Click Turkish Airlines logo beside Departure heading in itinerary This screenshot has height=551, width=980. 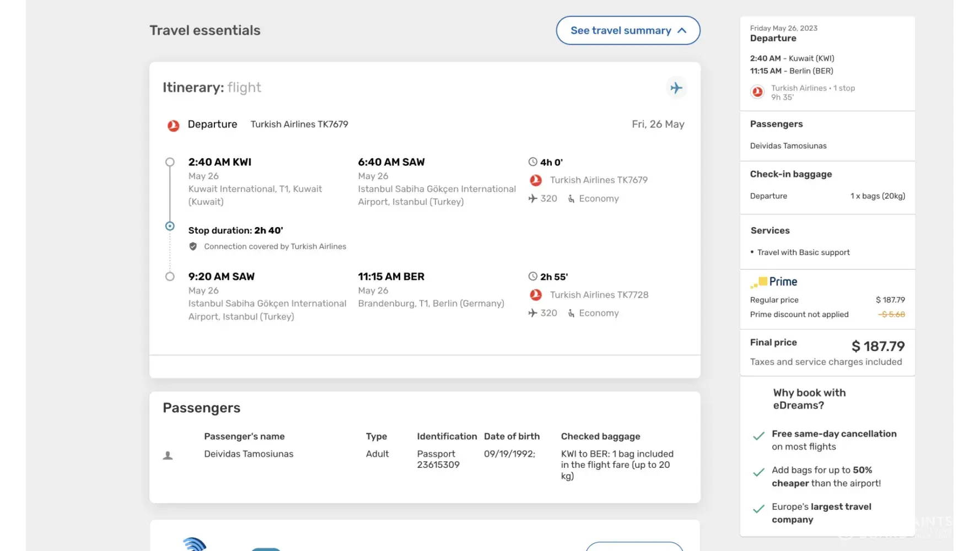pos(173,126)
